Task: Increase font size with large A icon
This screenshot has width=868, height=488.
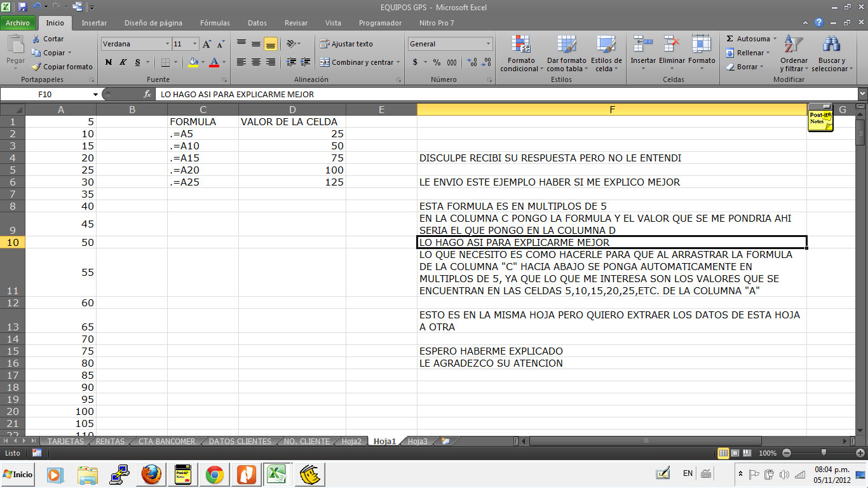Action: pos(207,44)
